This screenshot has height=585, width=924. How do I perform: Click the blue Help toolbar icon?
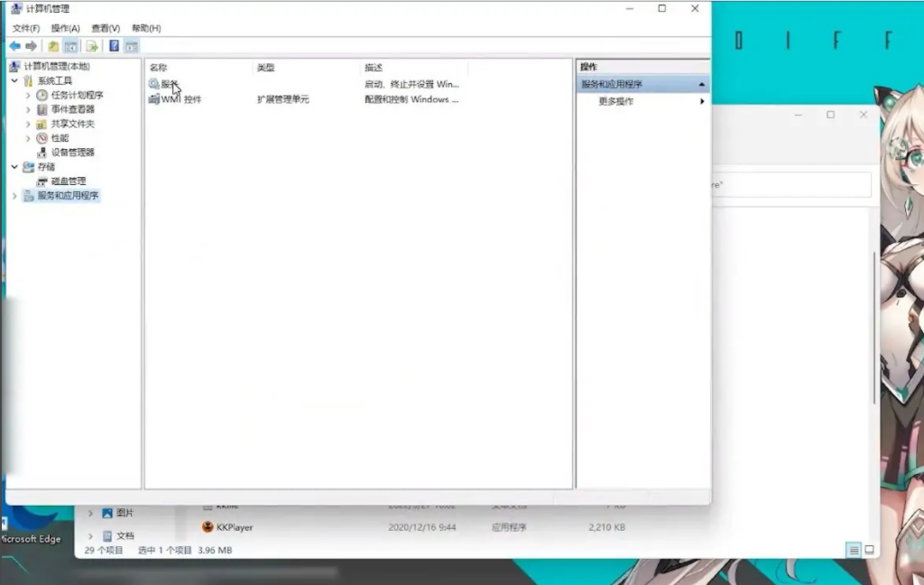(115, 46)
